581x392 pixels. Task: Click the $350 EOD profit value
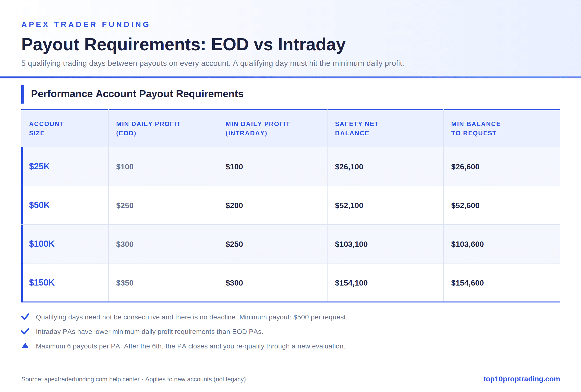coord(125,283)
